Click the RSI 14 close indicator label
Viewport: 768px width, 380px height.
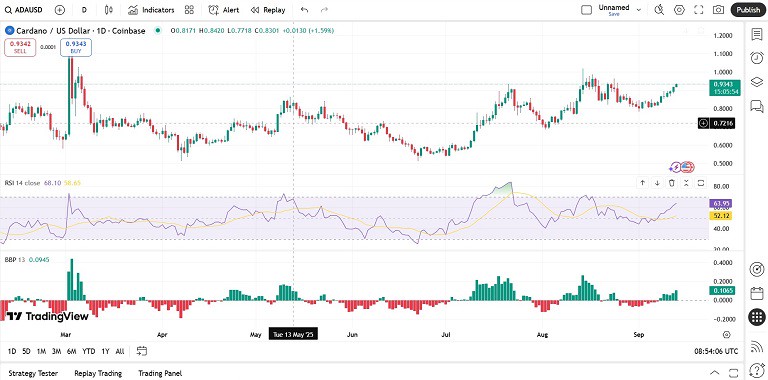tap(23, 183)
